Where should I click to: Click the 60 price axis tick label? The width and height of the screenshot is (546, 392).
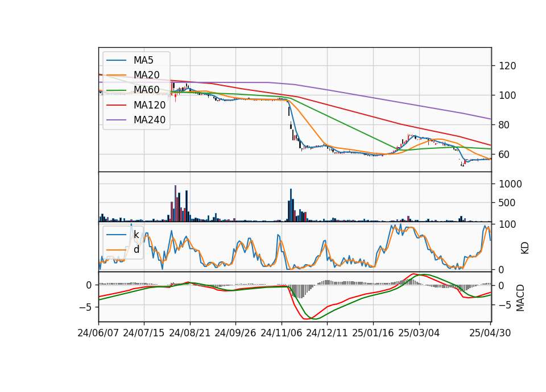pyautogui.click(x=504, y=155)
